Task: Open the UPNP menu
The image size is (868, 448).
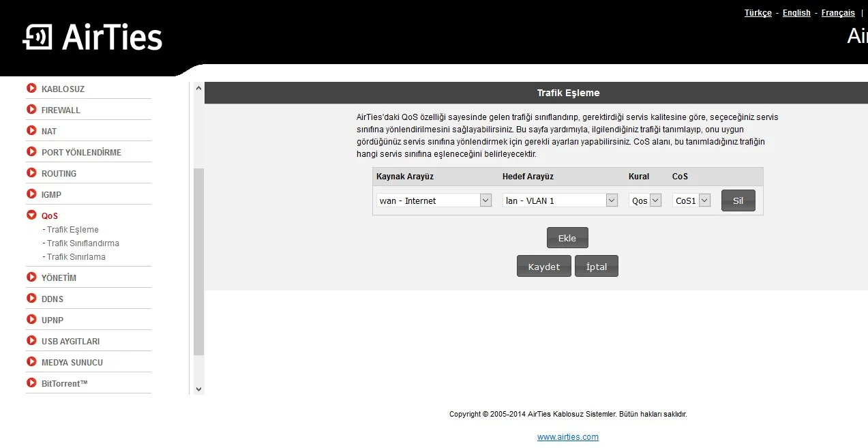Action: (x=53, y=320)
